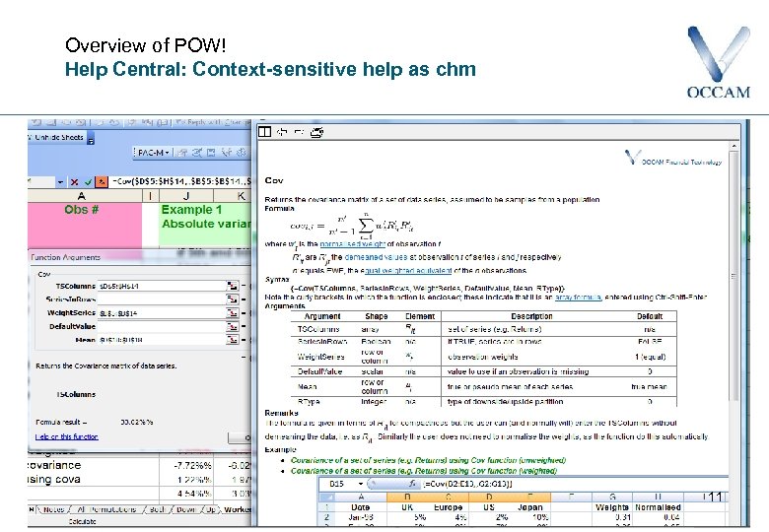Switch to the Notes sheet tab
769x532 pixels.
pos(53,509)
